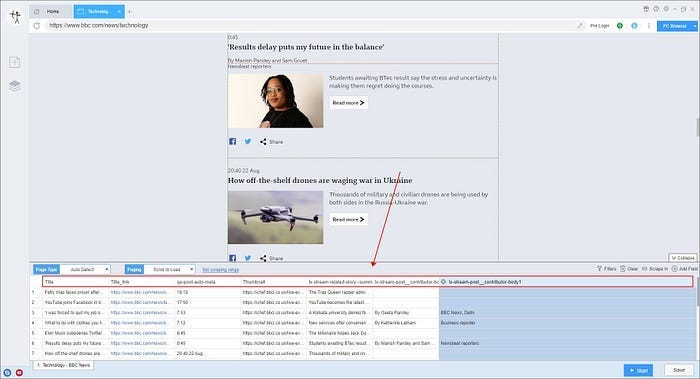Image resolution: width=700 pixels, height=379 pixels.
Task: Select the qa-post-auto-meta column header
Action: coord(208,282)
